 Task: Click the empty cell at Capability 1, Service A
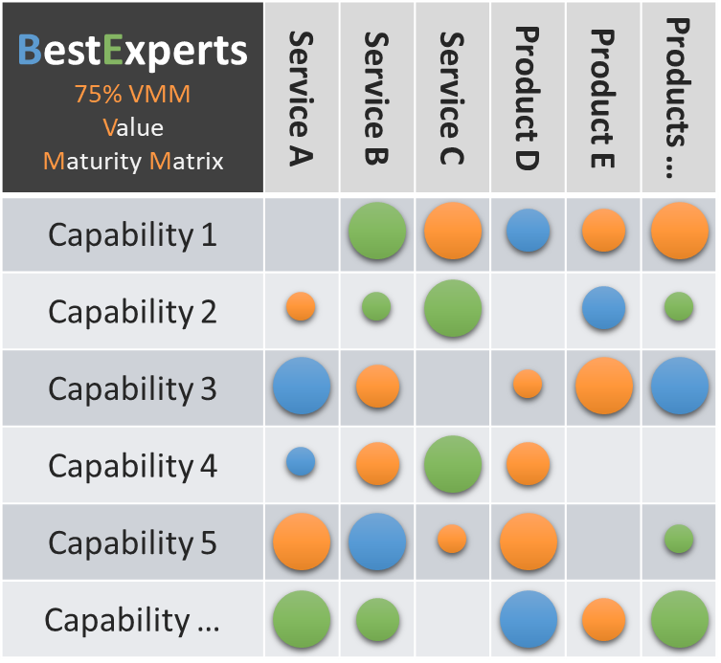click(301, 235)
